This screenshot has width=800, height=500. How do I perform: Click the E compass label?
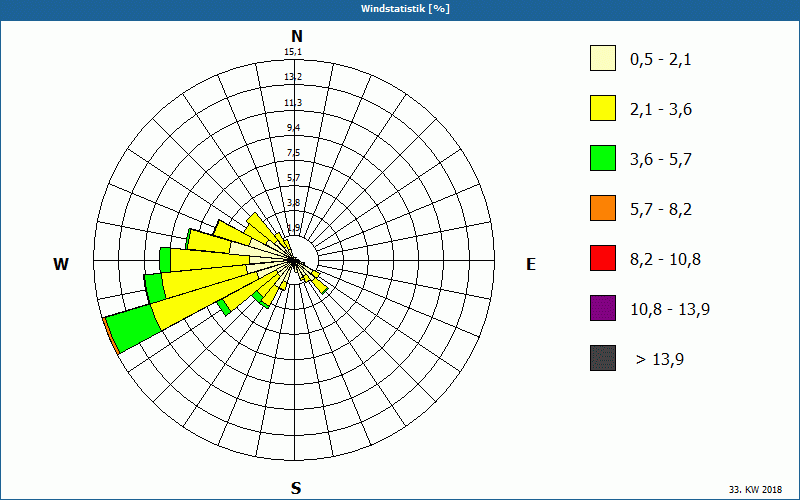(531, 264)
